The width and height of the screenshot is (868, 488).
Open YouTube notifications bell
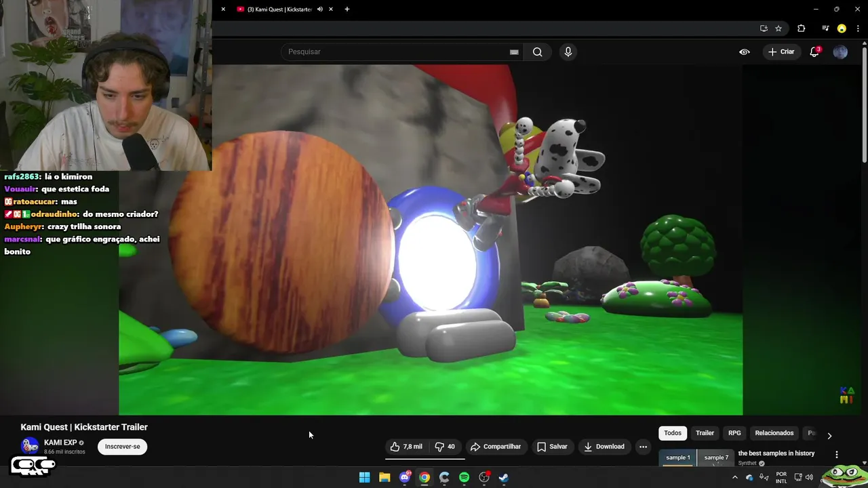[x=814, y=52]
